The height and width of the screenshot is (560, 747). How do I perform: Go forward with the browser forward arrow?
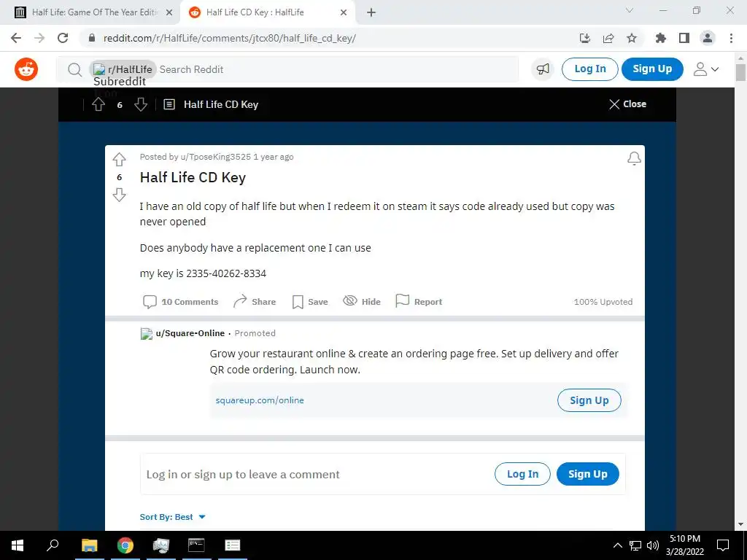click(x=39, y=38)
